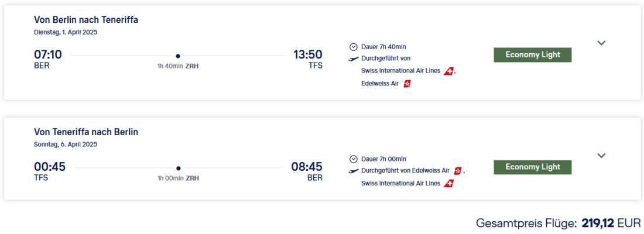Click the Edelweiss Air logo on the return flight
Screen dimensions: 644x234
point(458,171)
